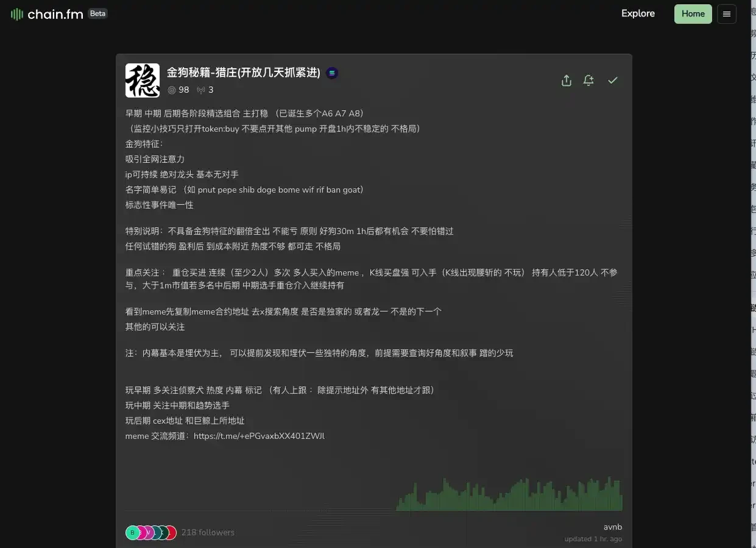This screenshot has width=756, height=548.
Task: Select the red follower avatar at the end
Action: tap(171, 532)
